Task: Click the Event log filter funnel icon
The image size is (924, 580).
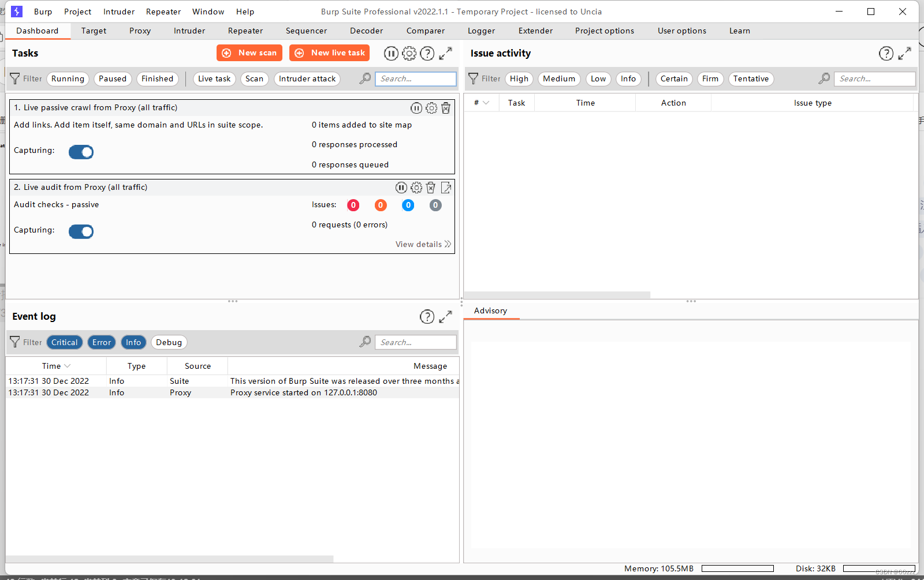Action: pos(15,342)
